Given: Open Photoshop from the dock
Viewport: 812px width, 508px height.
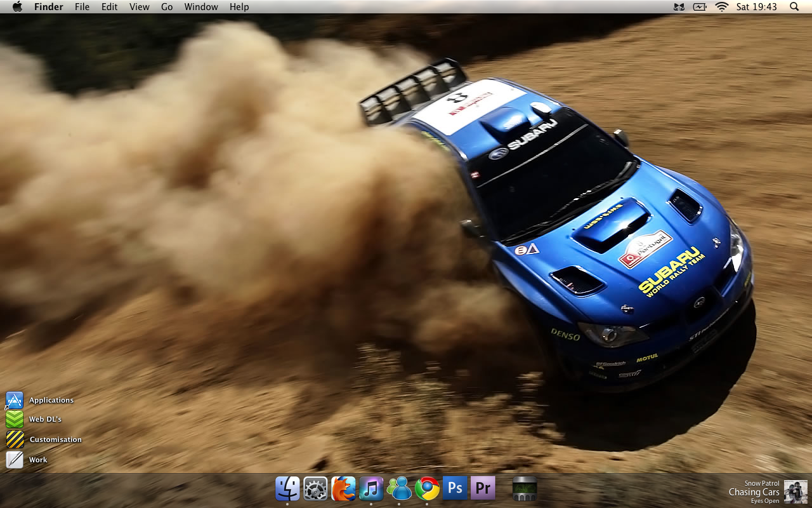Looking at the screenshot, I should pos(455,488).
